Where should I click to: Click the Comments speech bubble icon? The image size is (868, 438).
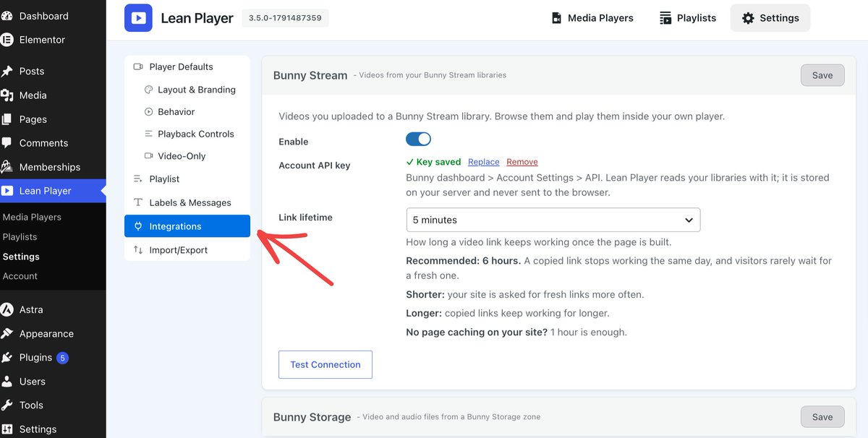point(7,142)
